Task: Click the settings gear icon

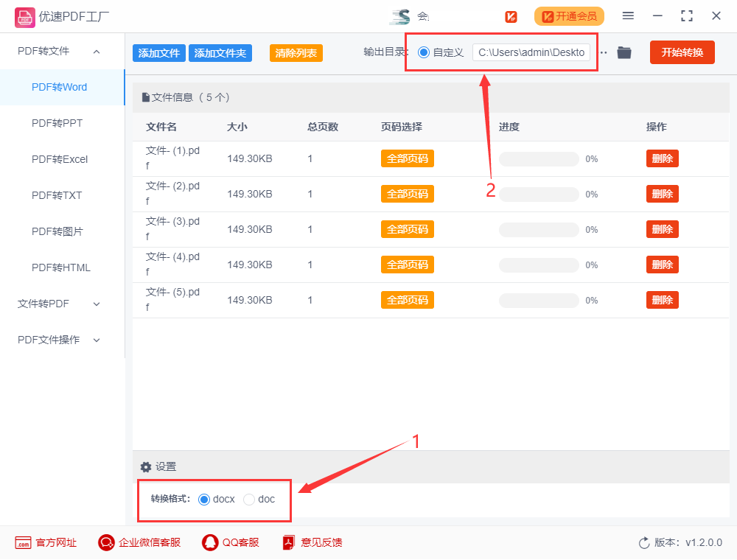Action: pyautogui.click(x=146, y=467)
